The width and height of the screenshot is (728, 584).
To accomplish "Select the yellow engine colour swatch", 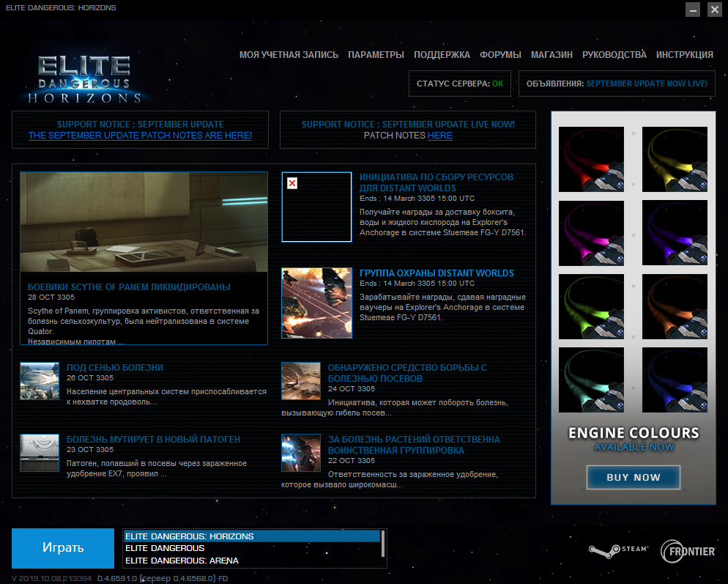I will (x=675, y=160).
